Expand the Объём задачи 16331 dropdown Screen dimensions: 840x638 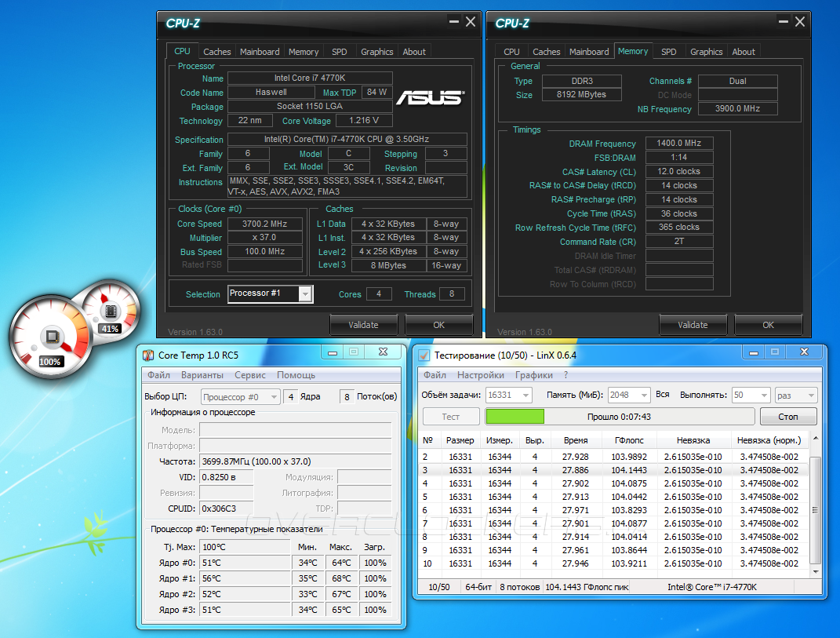(x=525, y=396)
